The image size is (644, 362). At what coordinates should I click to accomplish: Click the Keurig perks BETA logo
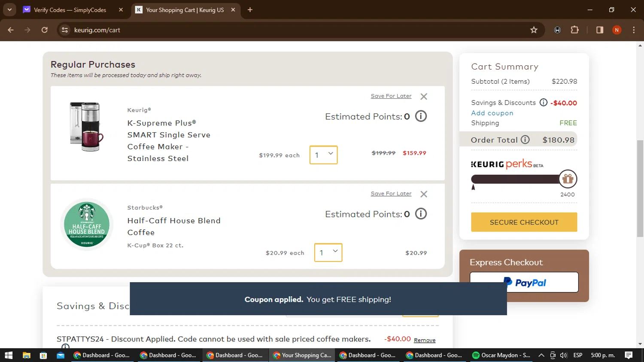click(507, 164)
